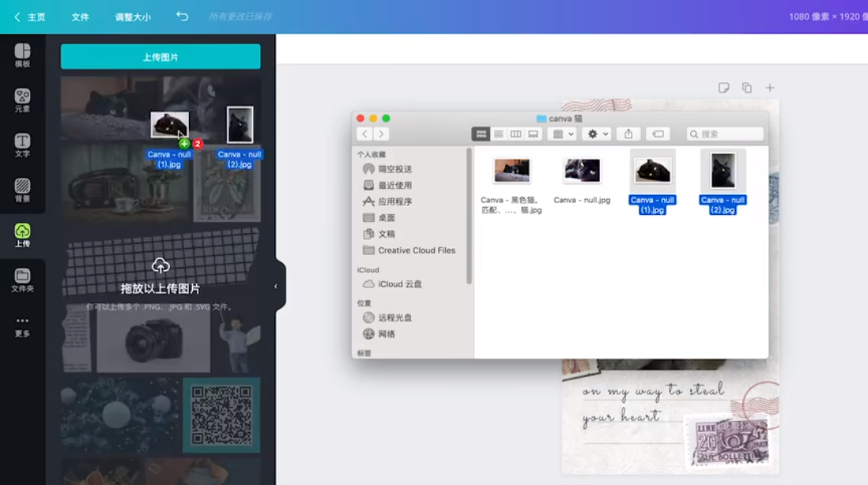868x485 pixels.
Task: Click the canva 猫 Finder window title
Action: pos(560,118)
